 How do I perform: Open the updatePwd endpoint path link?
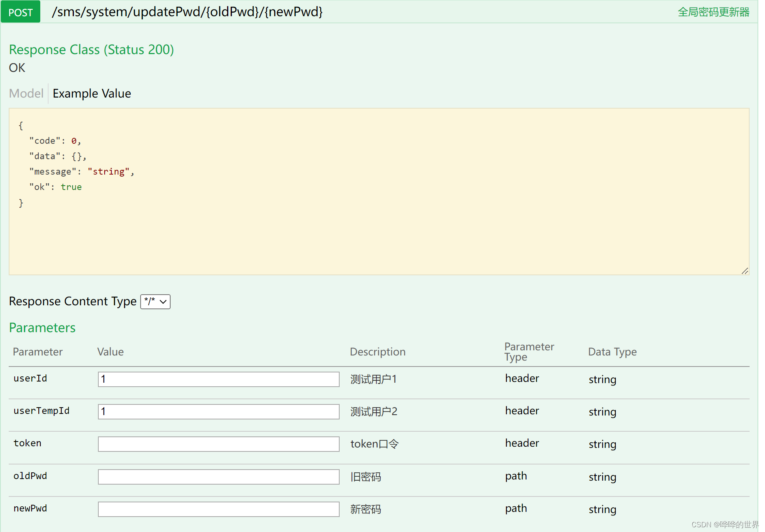187,12
